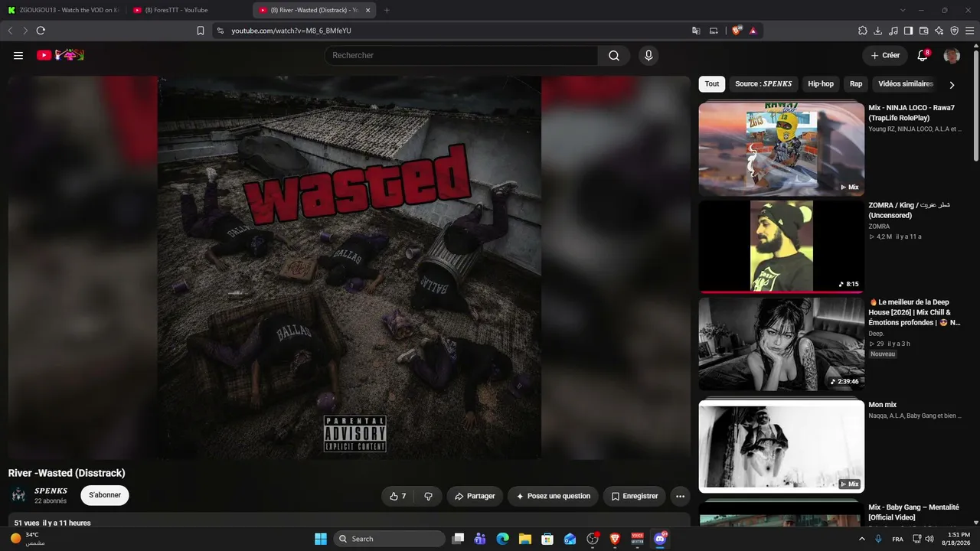Like the video with thumbs up

[x=397, y=496]
